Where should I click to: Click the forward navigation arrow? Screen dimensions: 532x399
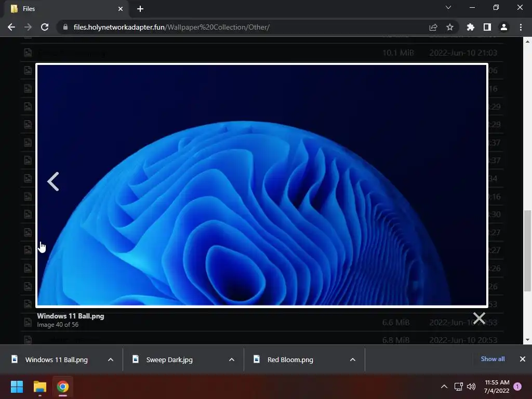pyautogui.click(x=28, y=27)
